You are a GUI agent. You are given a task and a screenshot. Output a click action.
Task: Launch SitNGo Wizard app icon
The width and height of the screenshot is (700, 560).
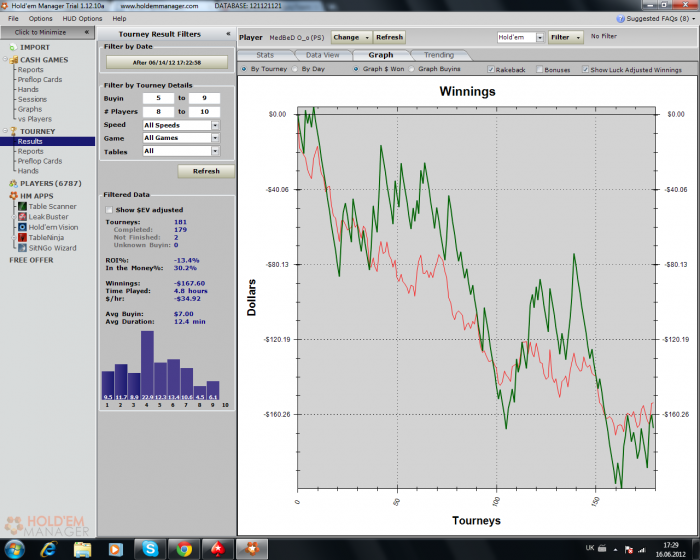click(22, 248)
